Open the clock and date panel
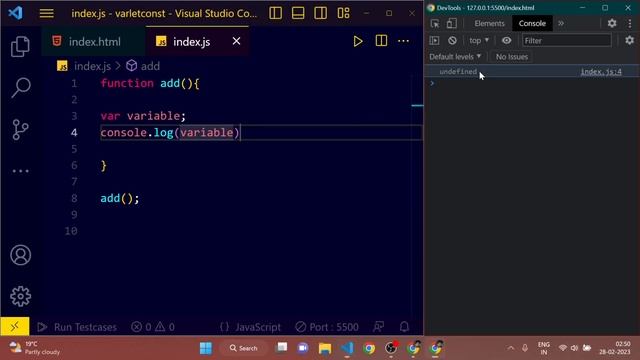Image resolution: width=640 pixels, height=360 pixels. pos(615,348)
